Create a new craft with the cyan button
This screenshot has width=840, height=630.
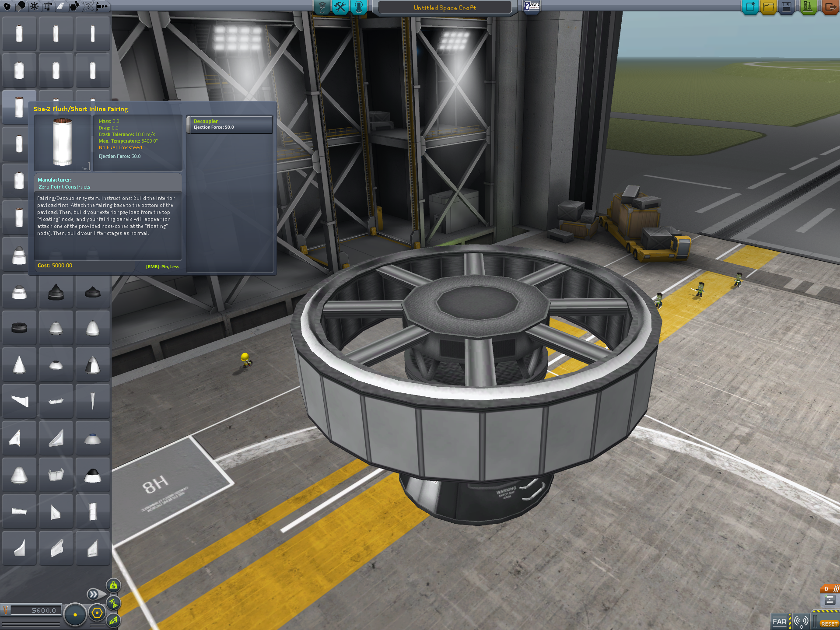751,7
